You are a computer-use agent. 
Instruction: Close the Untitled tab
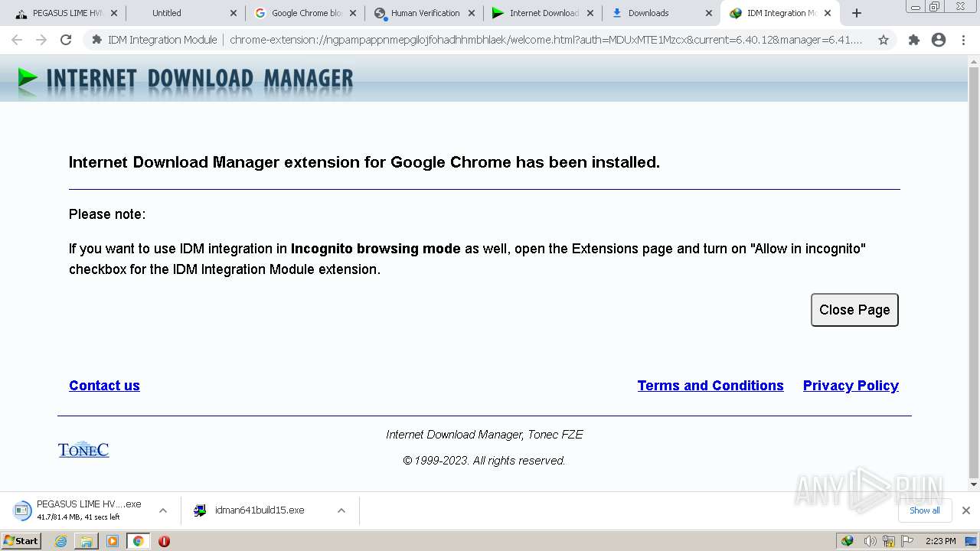(234, 13)
